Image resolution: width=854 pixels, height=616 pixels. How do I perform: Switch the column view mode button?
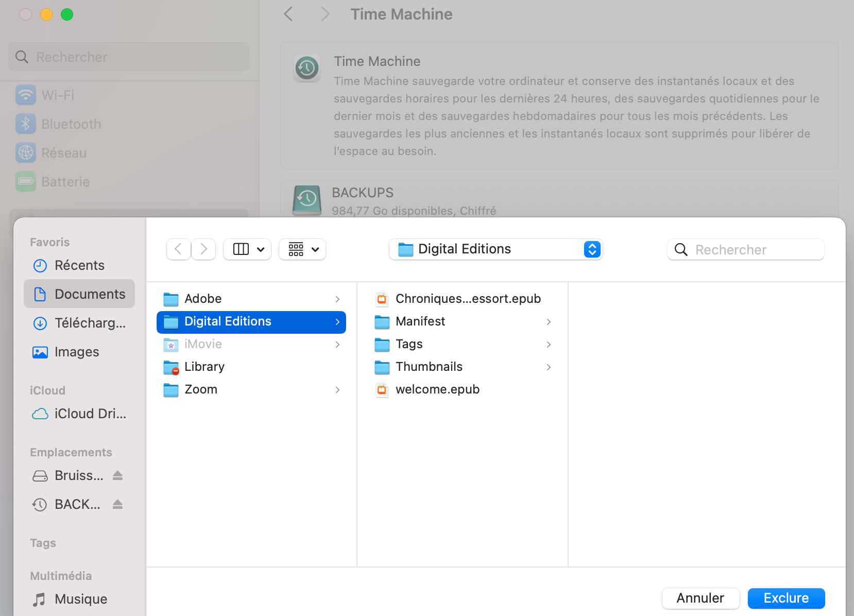(x=241, y=249)
